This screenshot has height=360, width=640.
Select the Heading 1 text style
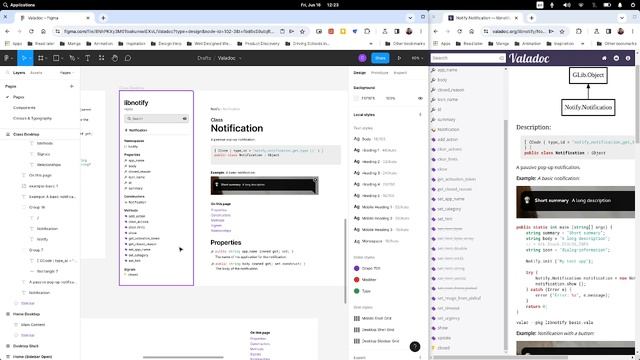tap(375, 150)
